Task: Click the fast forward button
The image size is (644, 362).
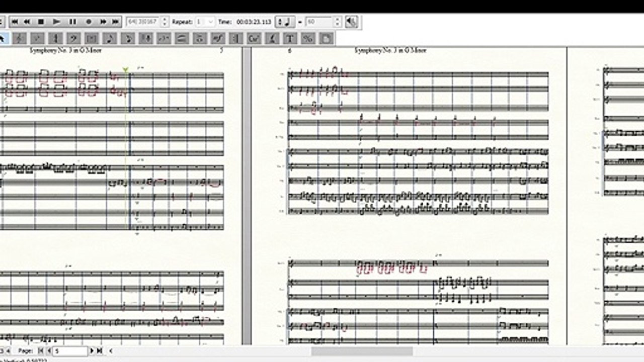Action: (103, 22)
